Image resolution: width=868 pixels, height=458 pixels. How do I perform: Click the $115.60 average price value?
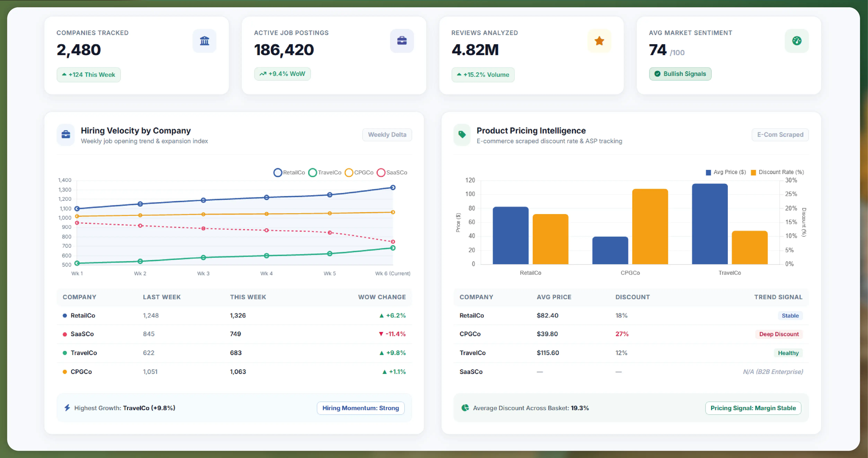548,353
